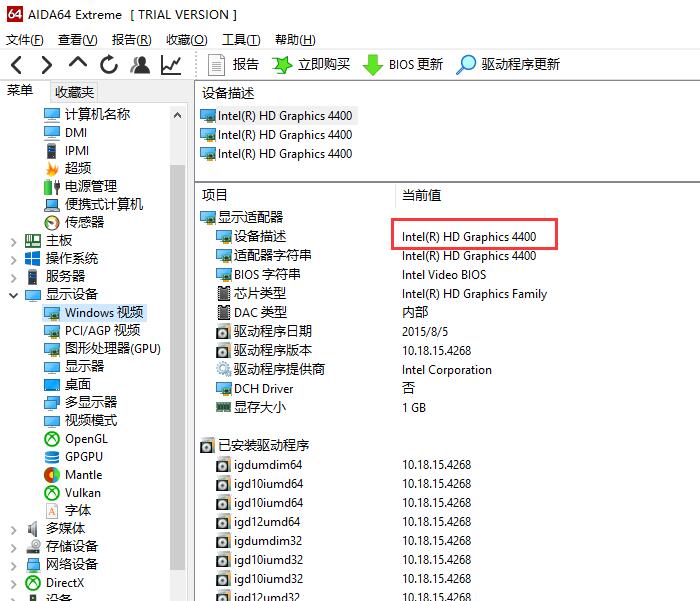Select 电源管理 tree item

pos(80,186)
